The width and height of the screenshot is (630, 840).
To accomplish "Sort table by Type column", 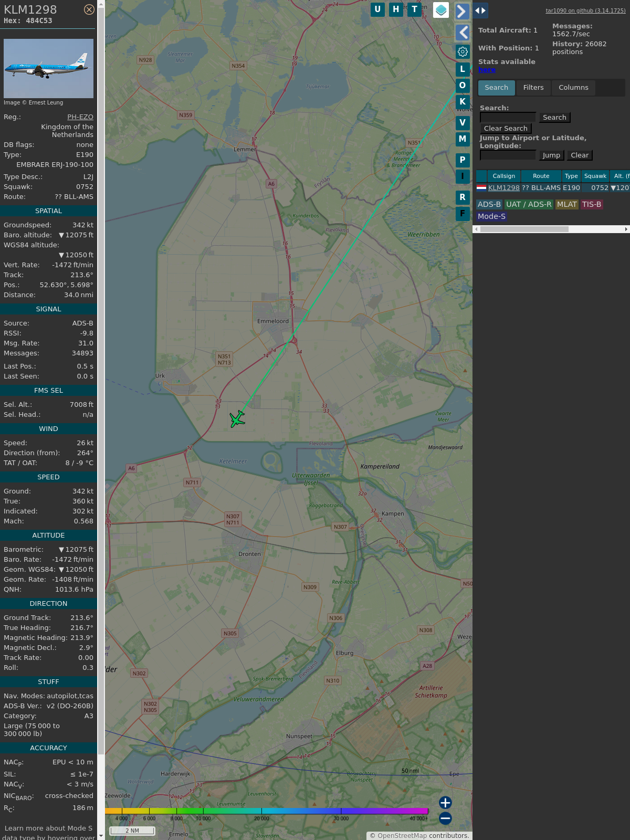I will 571,176.
